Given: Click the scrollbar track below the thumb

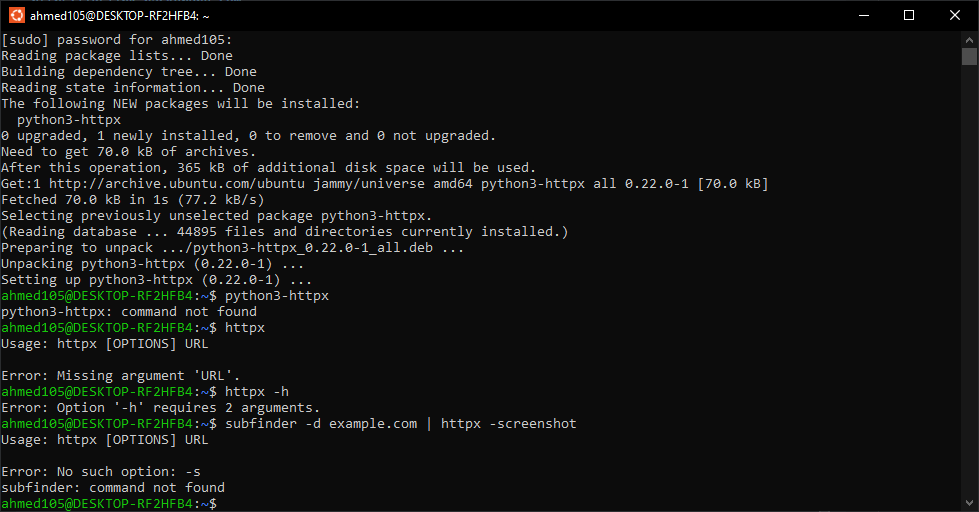Looking at the screenshot, I should point(969,281).
